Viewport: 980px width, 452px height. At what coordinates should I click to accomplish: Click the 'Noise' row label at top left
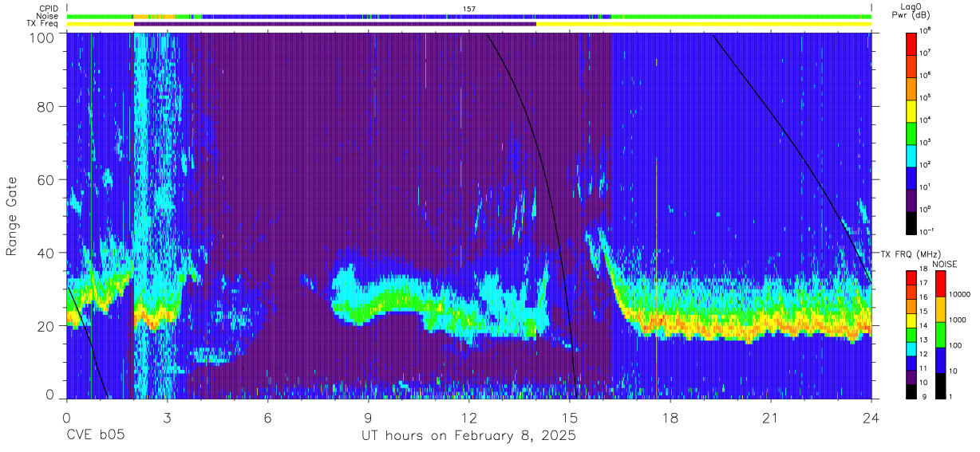pyautogui.click(x=49, y=16)
